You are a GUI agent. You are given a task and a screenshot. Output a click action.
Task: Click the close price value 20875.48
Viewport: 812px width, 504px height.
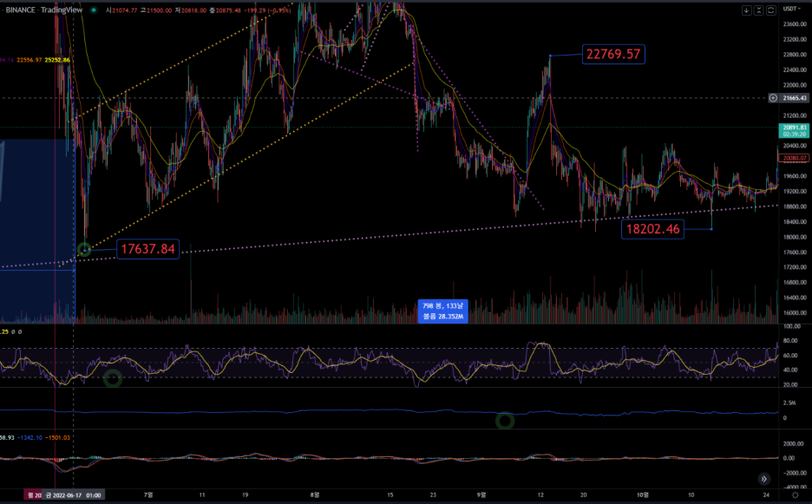tap(228, 10)
